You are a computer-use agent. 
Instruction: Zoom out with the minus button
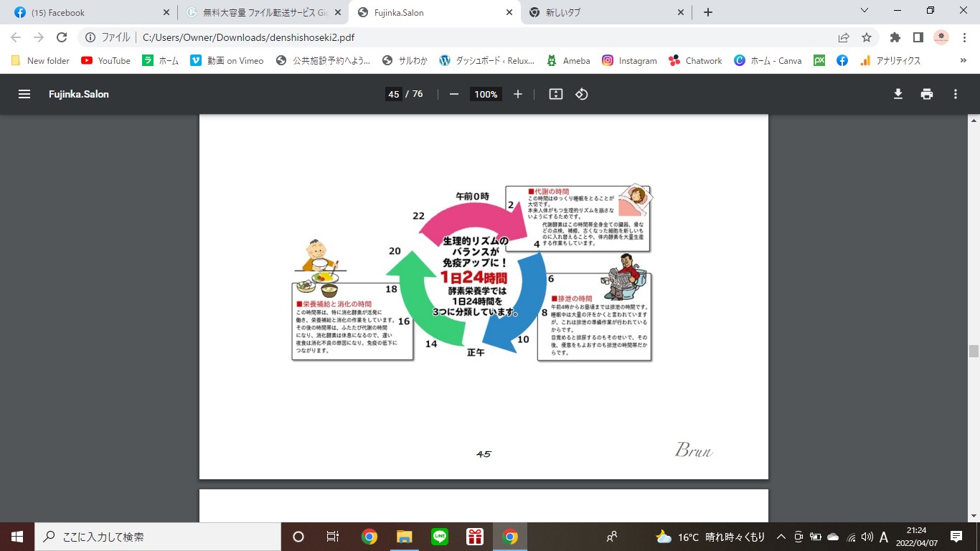click(453, 94)
